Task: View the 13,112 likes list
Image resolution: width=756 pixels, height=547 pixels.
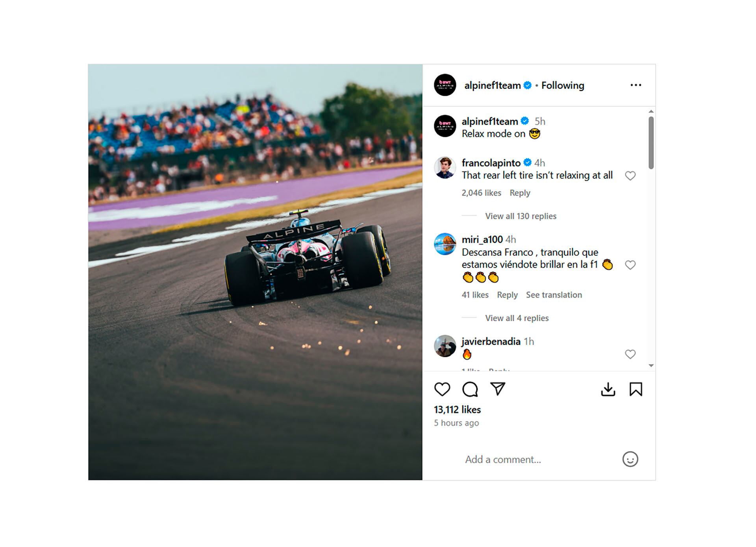Action: coord(457,410)
